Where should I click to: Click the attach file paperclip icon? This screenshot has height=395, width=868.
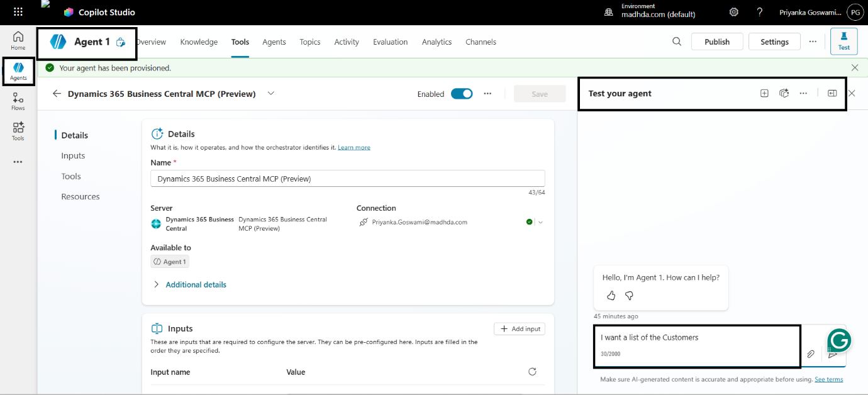tap(811, 354)
